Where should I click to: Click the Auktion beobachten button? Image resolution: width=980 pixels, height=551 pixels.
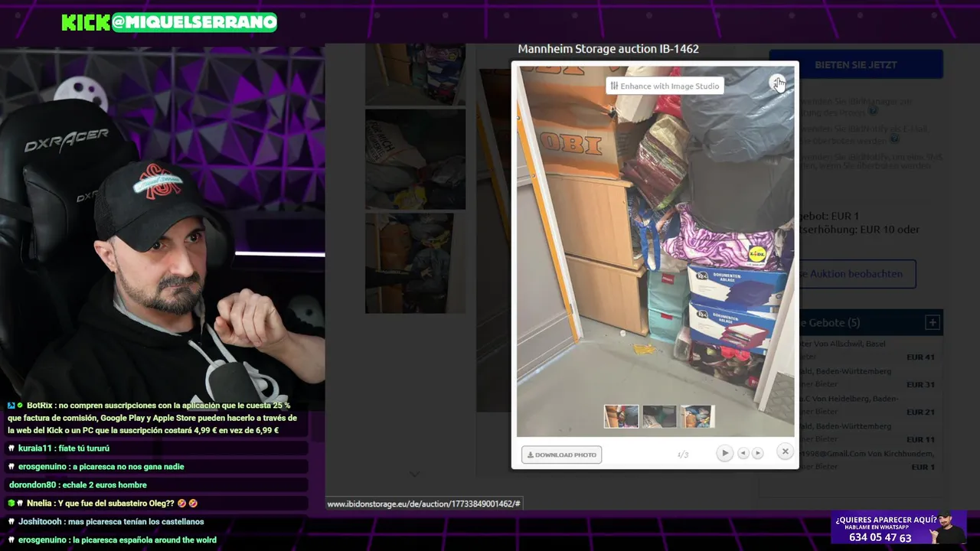[x=856, y=273]
